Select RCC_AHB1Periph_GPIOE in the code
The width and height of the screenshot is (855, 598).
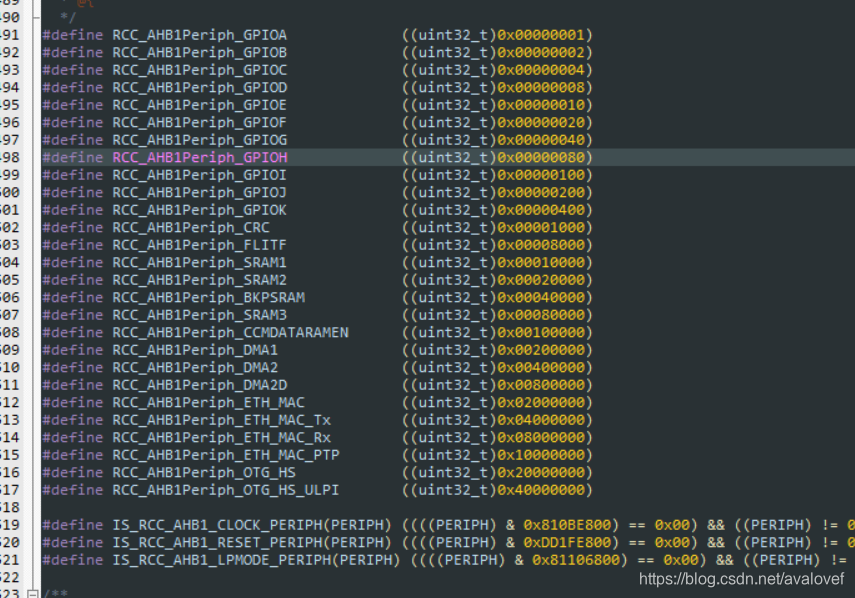200,105
